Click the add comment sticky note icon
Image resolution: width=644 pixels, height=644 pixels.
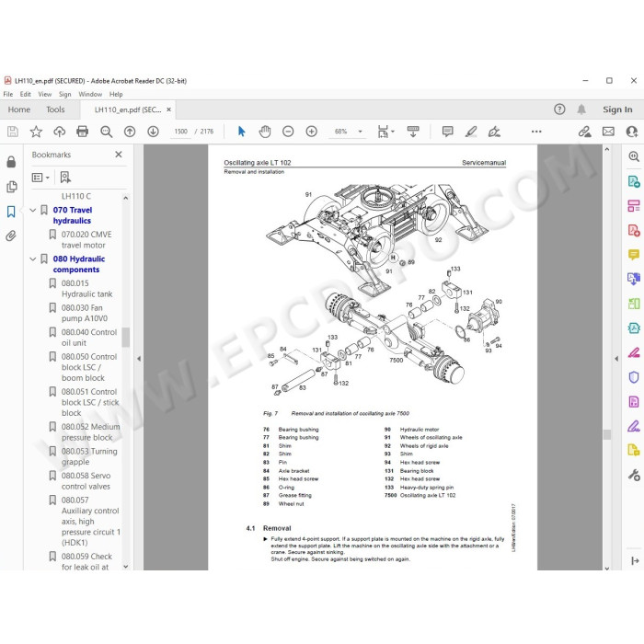click(448, 132)
